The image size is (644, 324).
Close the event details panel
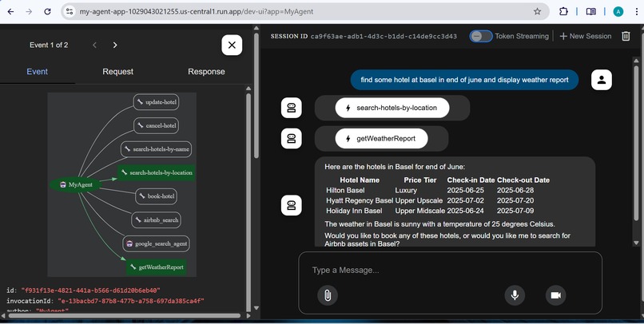(x=232, y=45)
